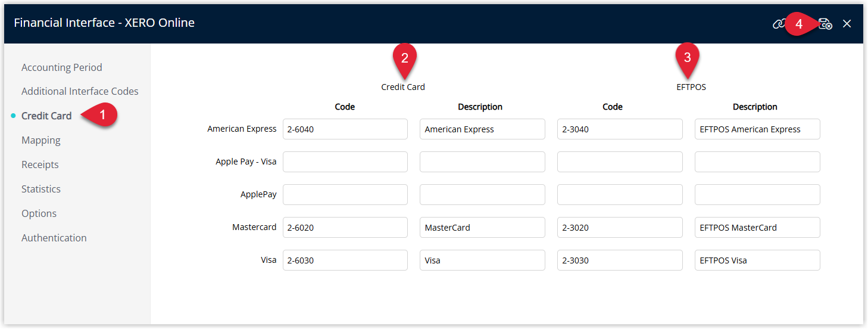Image resolution: width=868 pixels, height=329 pixels.
Task: Click ApplePay EFTPOS code field
Action: coord(620,195)
